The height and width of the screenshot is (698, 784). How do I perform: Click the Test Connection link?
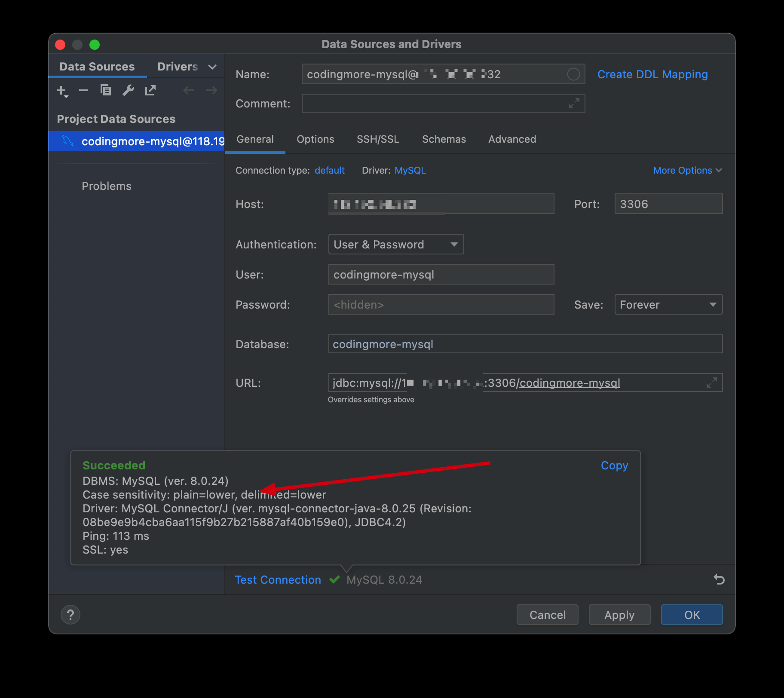coord(278,580)
